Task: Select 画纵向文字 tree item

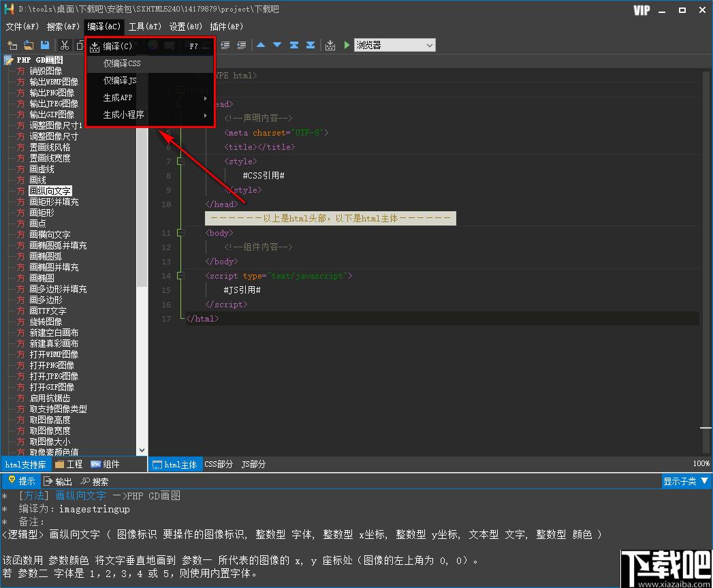Action: coord(50,191)
